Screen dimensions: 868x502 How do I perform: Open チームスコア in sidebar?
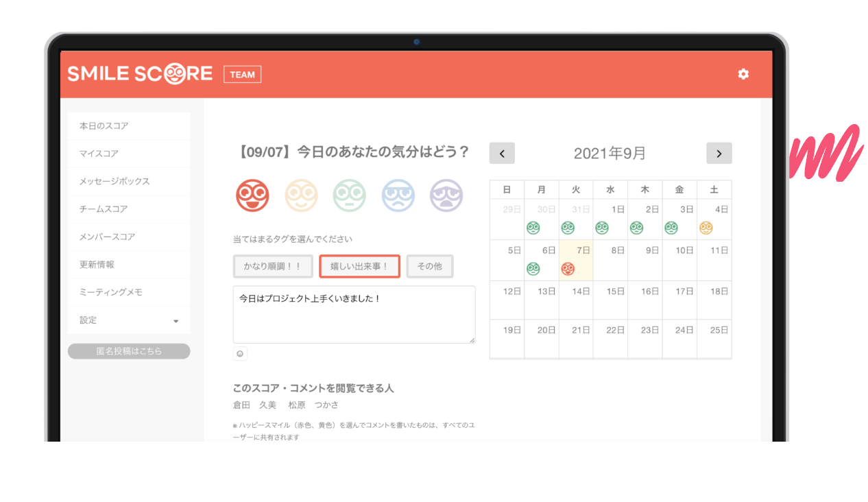(129, 209)
